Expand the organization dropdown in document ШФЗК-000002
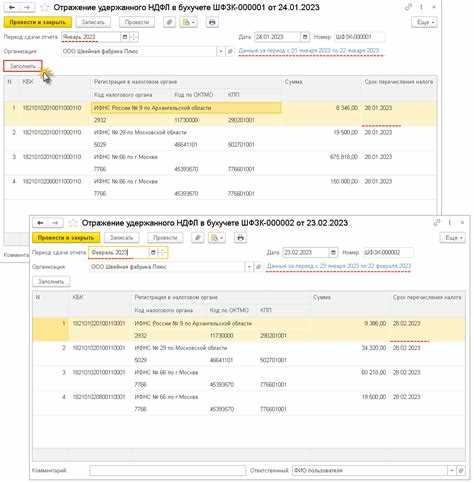Image resolution: width=474 pixels, height=483 pixels. coord(249,267)
